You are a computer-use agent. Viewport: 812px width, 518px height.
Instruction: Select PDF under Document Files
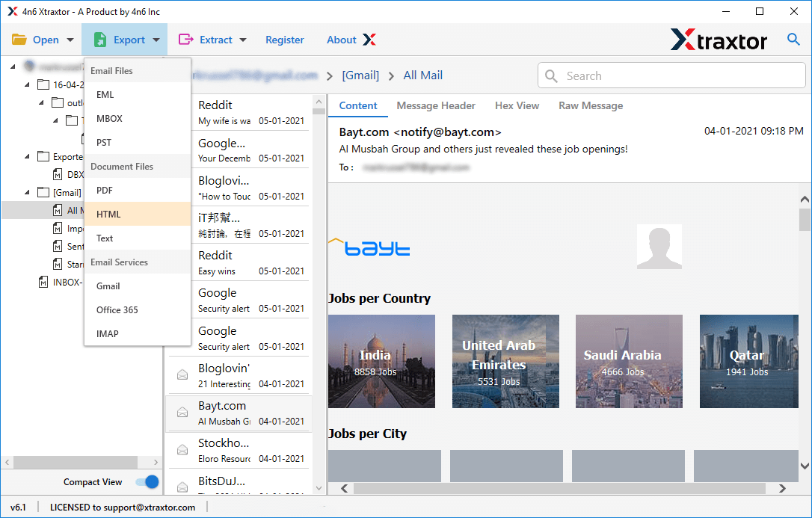[138, 191]
